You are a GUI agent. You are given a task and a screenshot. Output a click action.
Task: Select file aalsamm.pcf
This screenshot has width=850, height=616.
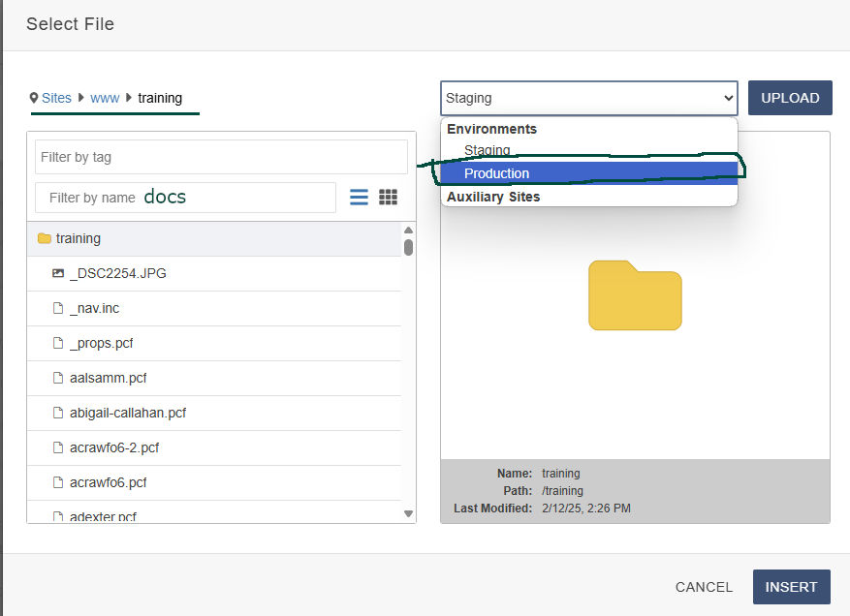(214, 378)
